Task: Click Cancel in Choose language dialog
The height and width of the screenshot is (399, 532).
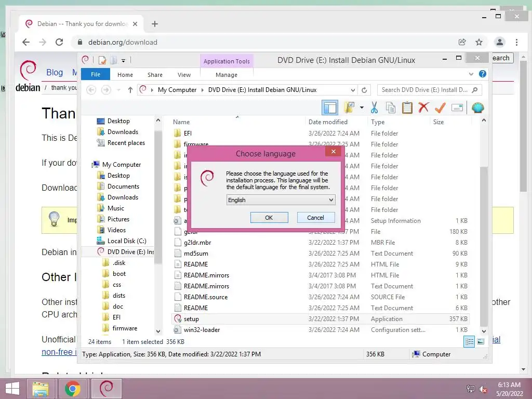Action: pos(315,218)
